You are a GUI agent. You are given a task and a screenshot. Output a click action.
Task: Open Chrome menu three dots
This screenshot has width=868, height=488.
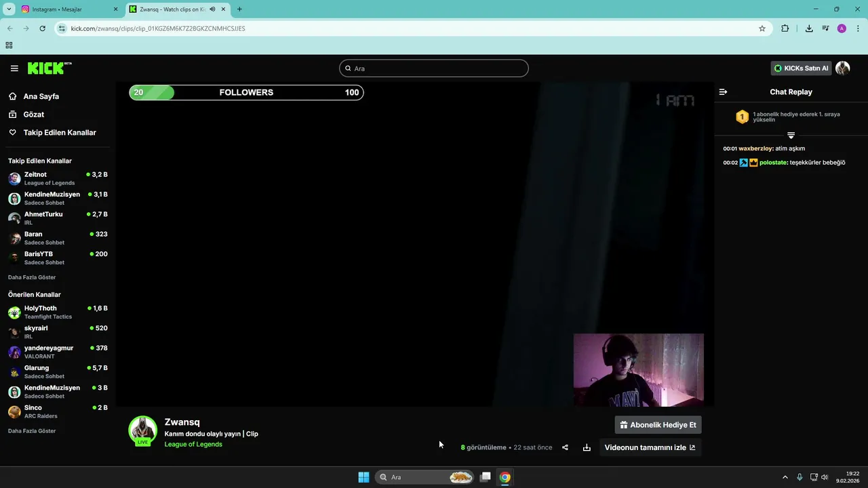tap(859, 28)
